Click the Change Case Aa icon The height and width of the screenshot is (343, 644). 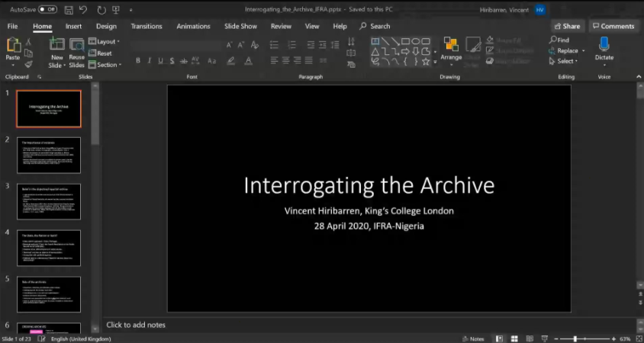(212, 61)
